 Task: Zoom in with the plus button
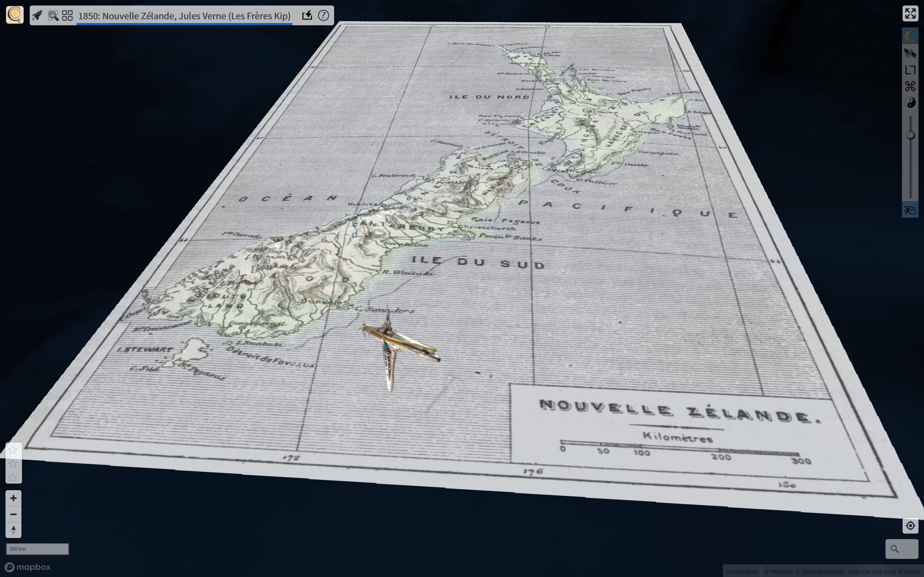[x=13, y=498]
